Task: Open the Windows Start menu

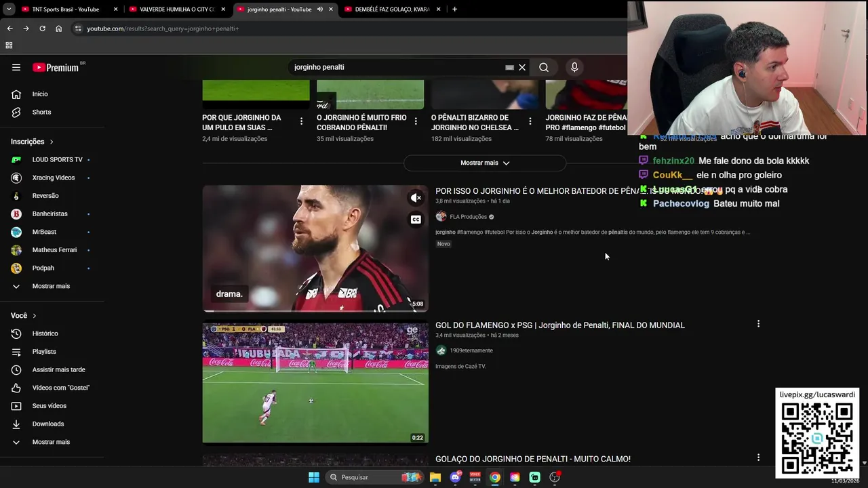Action: click(314, 477)
